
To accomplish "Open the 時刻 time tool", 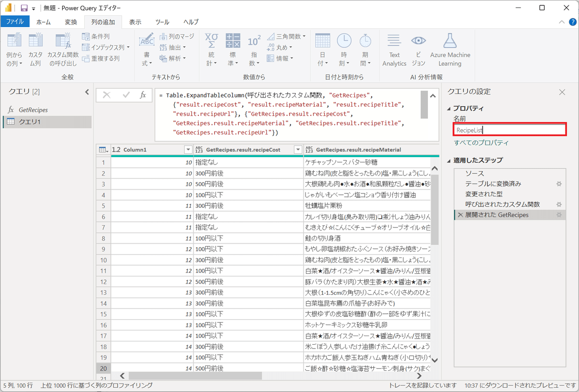I will pos(344,50).
